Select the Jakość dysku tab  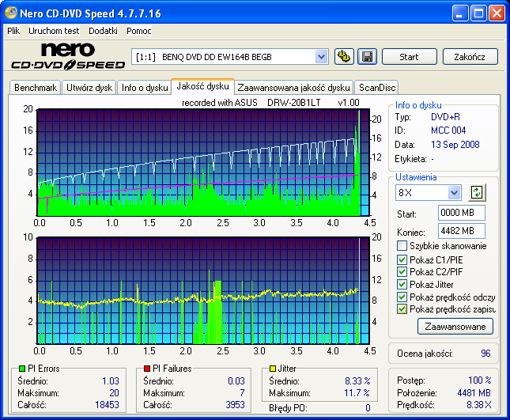[x=202, y=86]
